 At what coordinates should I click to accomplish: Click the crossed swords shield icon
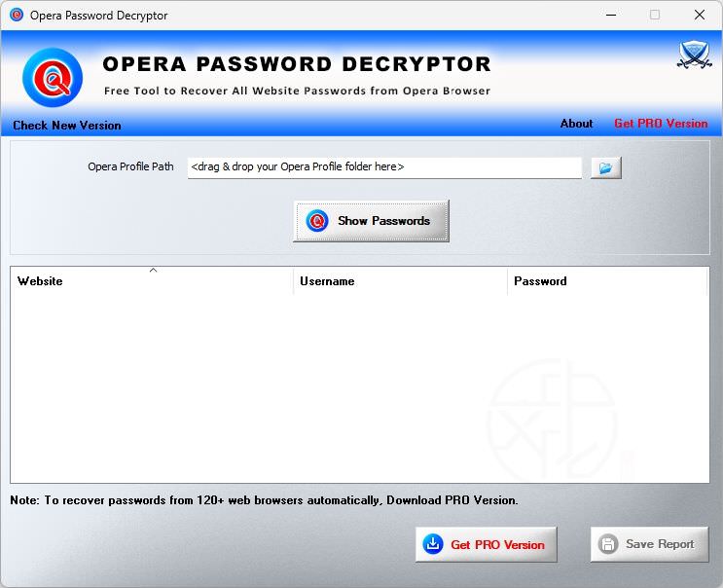click(x=695, y=55)
